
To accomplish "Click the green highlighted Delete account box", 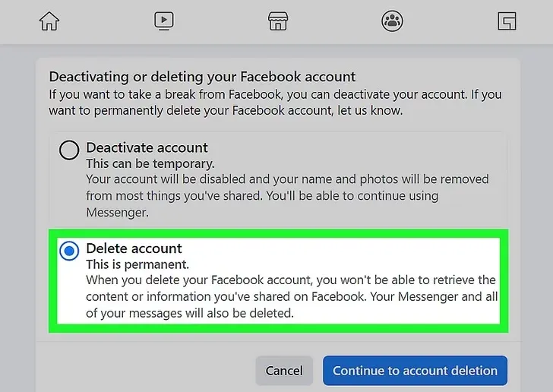I will point(278,281).
